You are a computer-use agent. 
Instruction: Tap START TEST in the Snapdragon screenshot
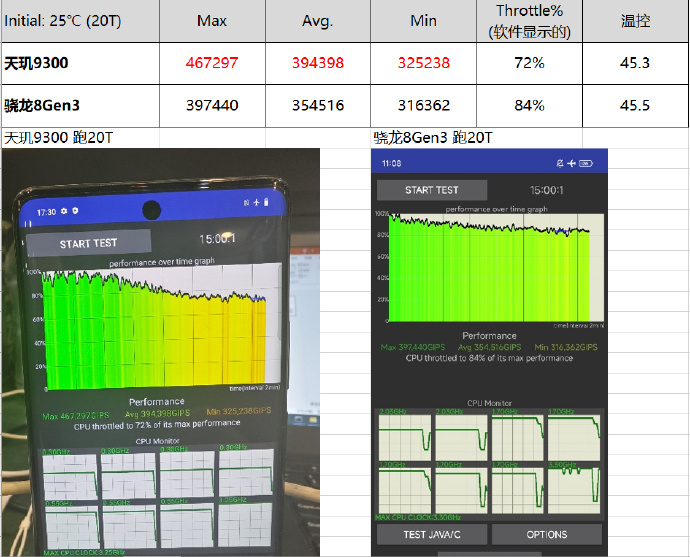click(x=432, y=190)
